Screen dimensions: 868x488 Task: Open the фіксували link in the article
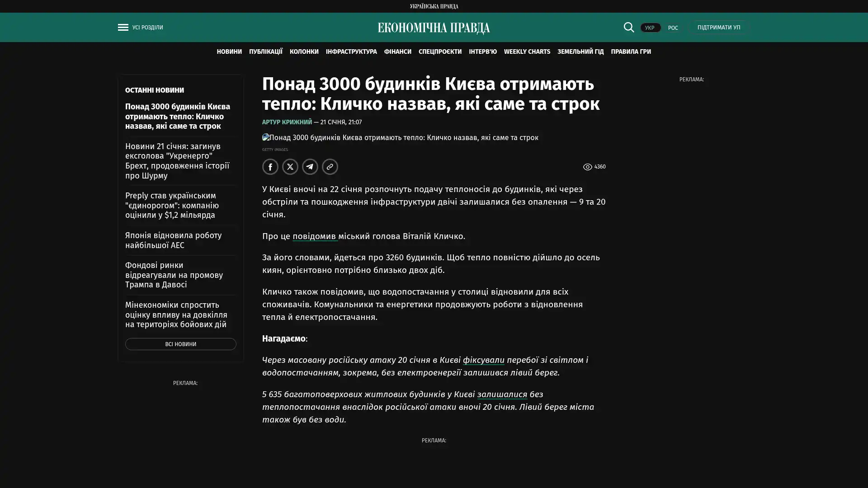coord(483,360)
